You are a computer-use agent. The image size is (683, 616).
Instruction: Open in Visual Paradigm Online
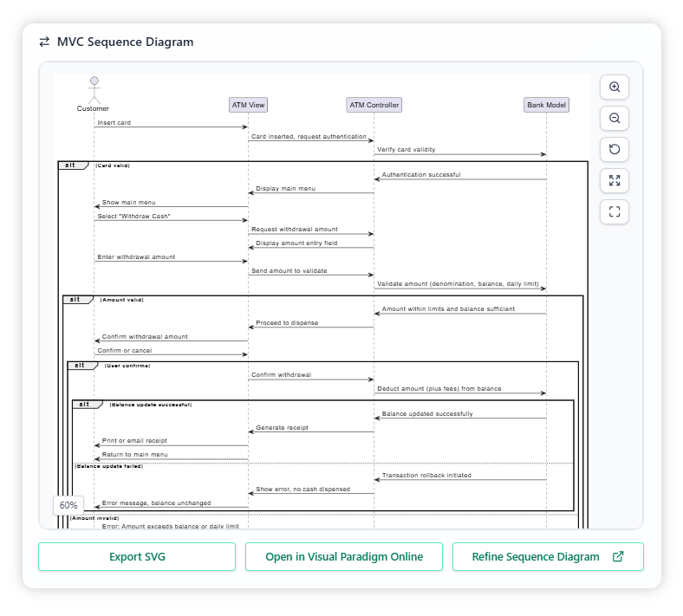[x=344, y=557]
